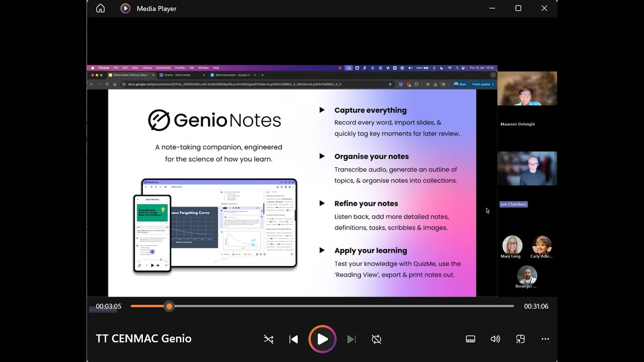
Task: Select the Events - Genio Notes tab
Action: click(x=182, y=75)
